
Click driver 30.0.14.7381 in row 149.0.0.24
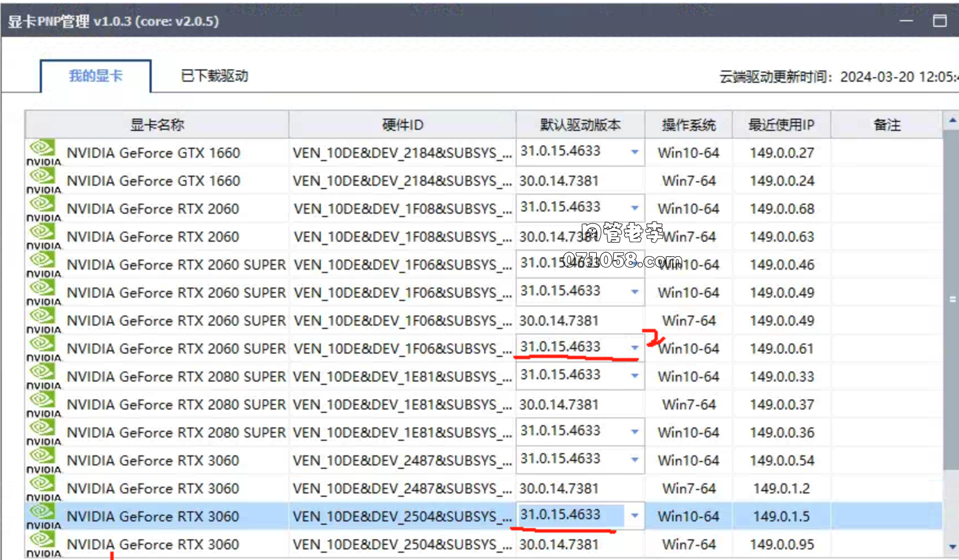click(x=559, y=181)
